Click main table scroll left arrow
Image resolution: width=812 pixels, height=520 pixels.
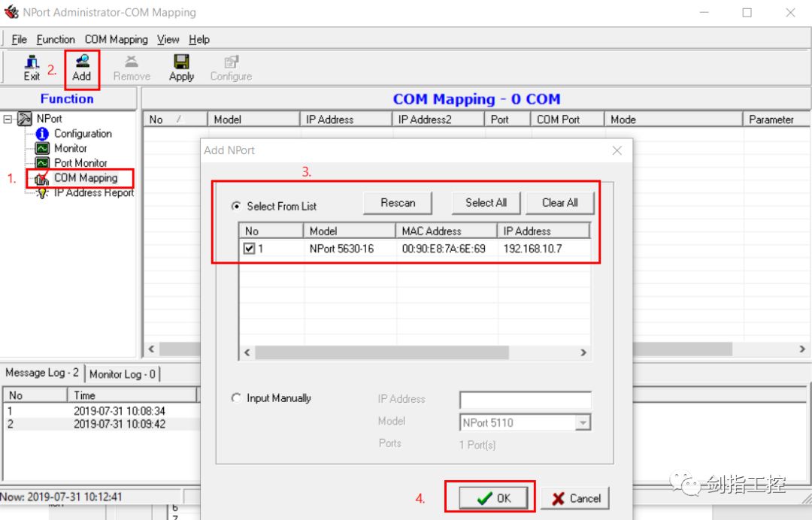coord(151,349)
